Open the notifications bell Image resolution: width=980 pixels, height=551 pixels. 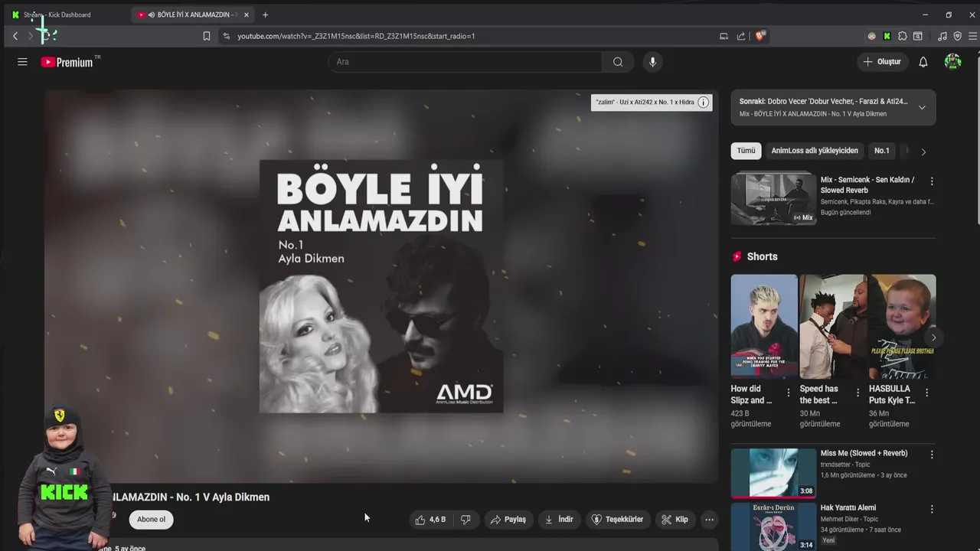(923, 62)
